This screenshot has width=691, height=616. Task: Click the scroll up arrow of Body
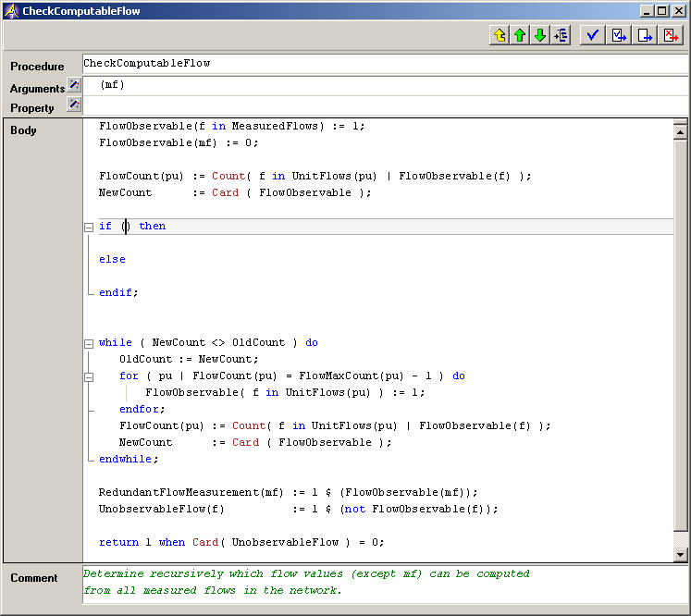(x=681, y=131)
